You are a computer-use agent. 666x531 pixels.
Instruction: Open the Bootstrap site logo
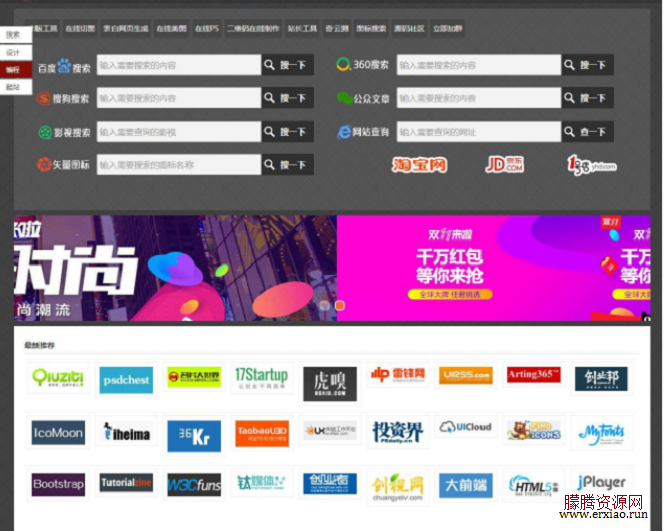(58, 485)
